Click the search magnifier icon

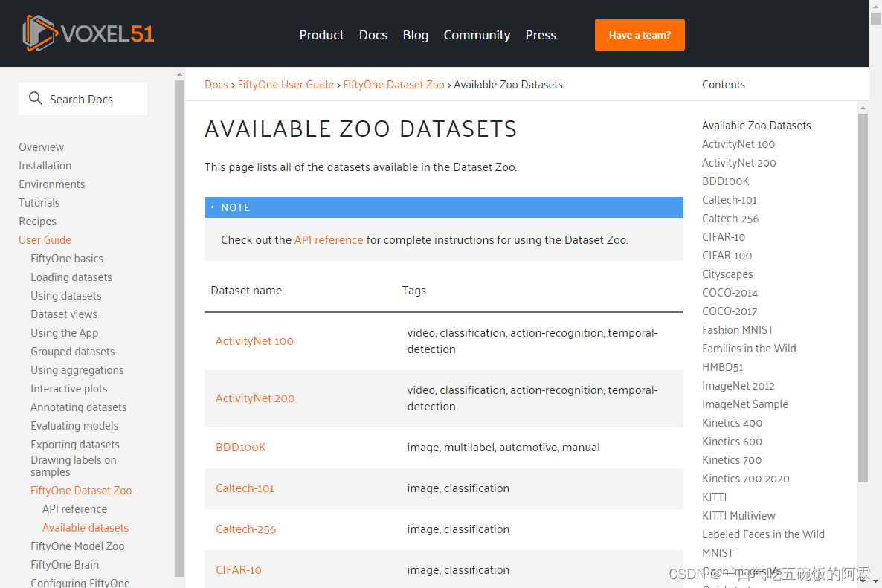[x=36, y=98]
